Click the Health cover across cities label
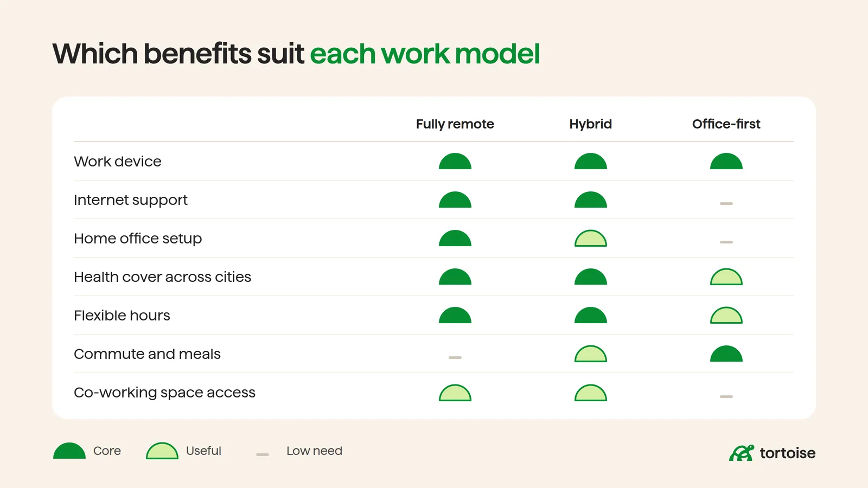This screenshot has width=868, height=488. (x=163, y=277)
